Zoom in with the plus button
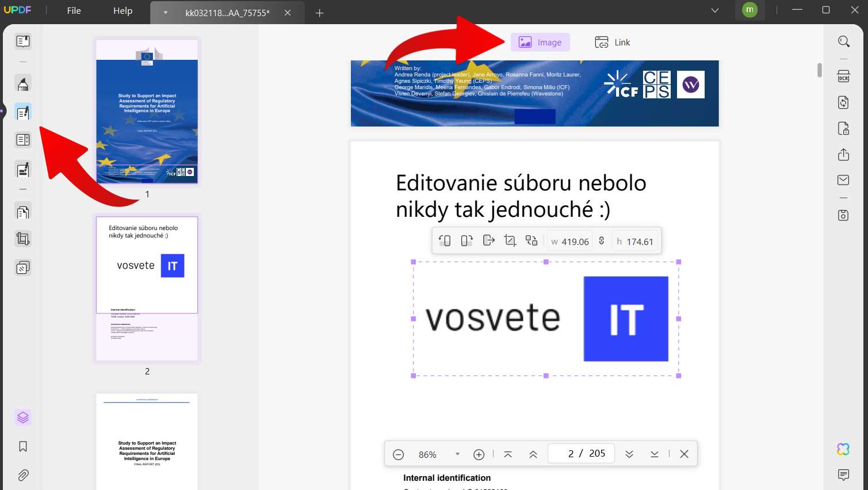The image size is (868, 490). coord(479,454)
